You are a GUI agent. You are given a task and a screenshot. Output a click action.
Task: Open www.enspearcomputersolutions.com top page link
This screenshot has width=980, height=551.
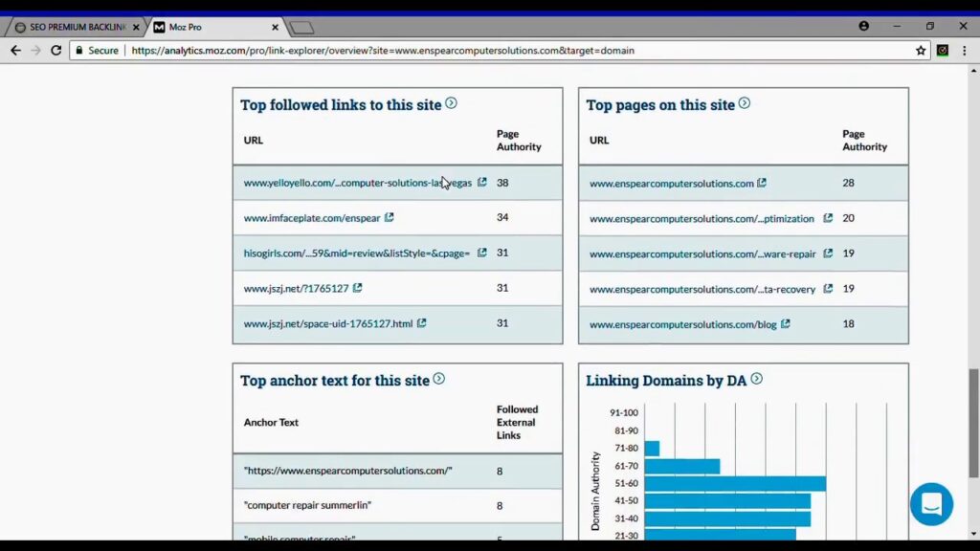[x=671, y=183]
